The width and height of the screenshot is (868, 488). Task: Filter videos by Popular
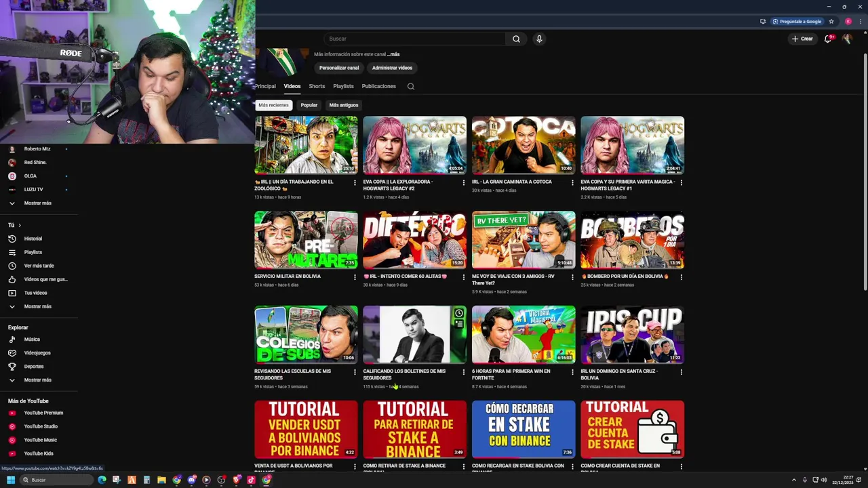pyautogui.click(x=309, y=105)
